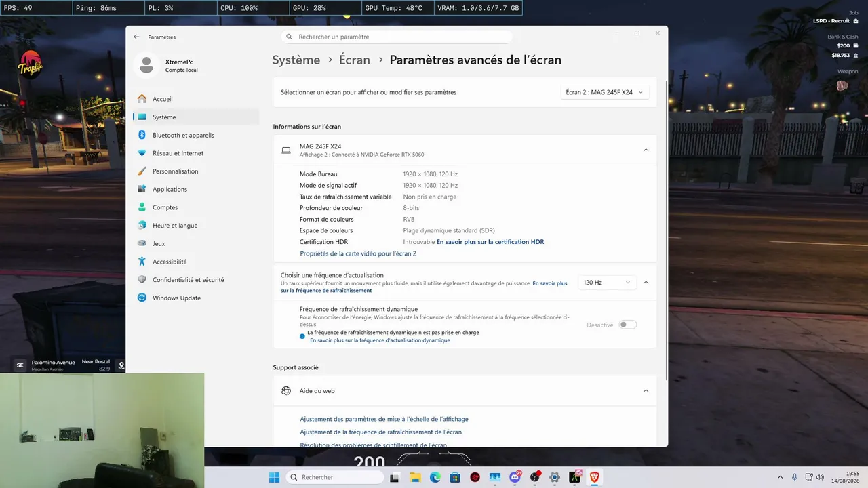This screenshot has width=868, height=488.
Task: Open the Applications section
Action: tap(196, 189)
